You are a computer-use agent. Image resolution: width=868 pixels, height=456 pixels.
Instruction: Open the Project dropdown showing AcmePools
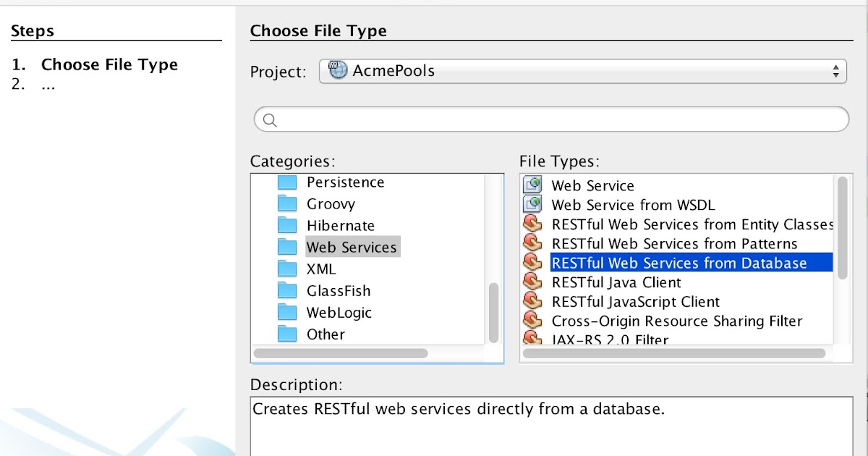pyautogui.click(x=582, y=71)
